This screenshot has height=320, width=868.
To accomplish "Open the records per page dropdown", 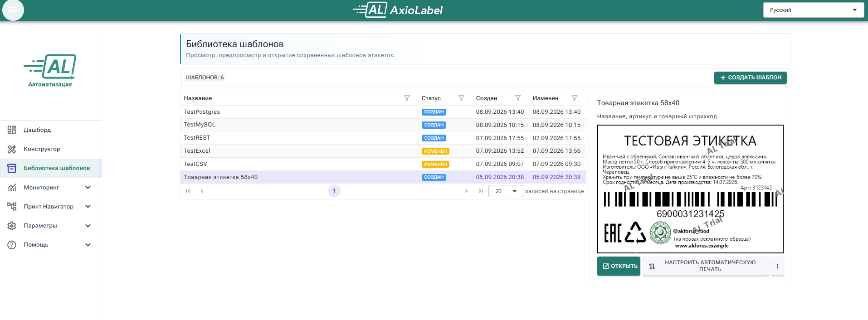I will tap(506, 191).
